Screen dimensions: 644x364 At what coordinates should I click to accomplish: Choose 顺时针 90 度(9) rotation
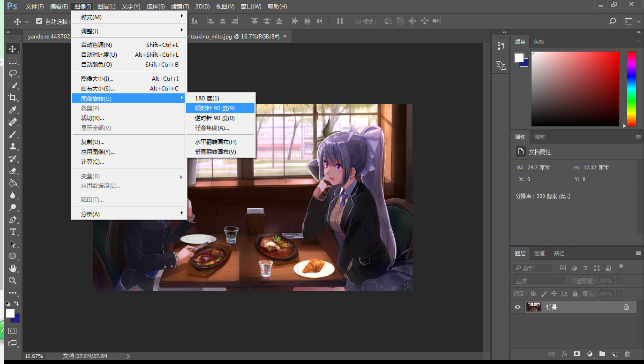click(x=220, y=108)
